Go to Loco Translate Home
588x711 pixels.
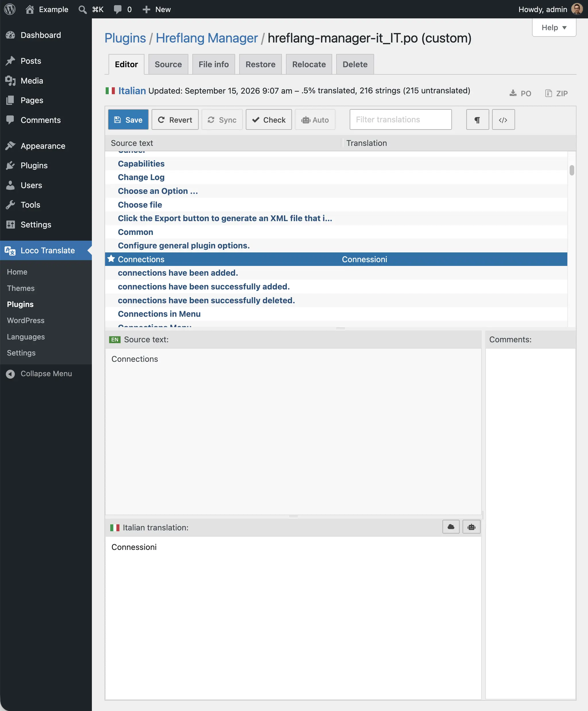(17, 272)
